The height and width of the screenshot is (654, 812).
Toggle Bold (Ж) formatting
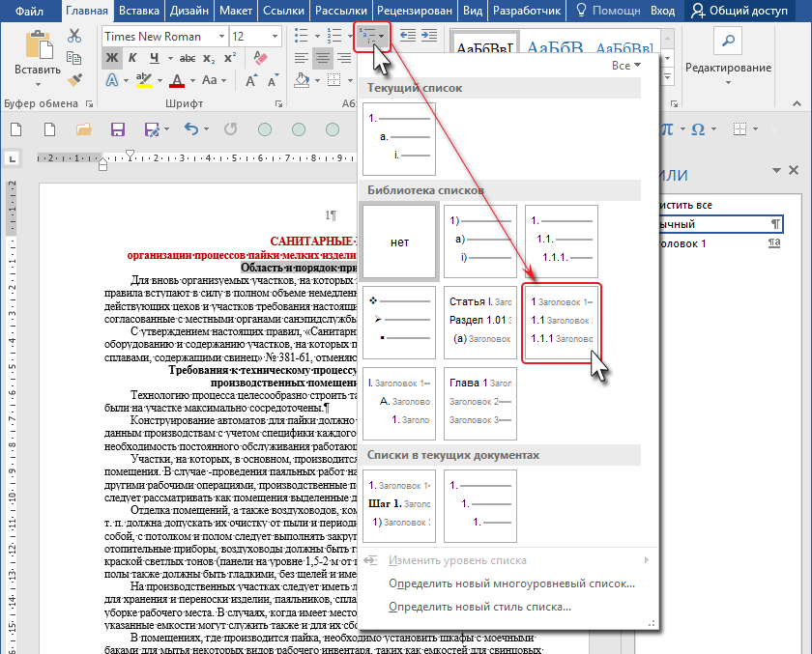click(x=111, y=58)
